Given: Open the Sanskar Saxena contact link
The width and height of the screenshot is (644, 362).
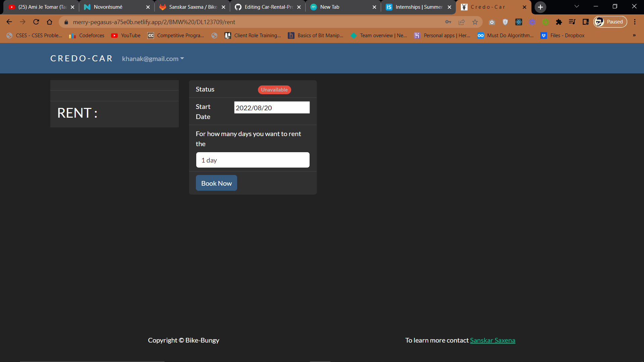Looking at the screenshot, I should pyautogui.click(x=492, y=340).
